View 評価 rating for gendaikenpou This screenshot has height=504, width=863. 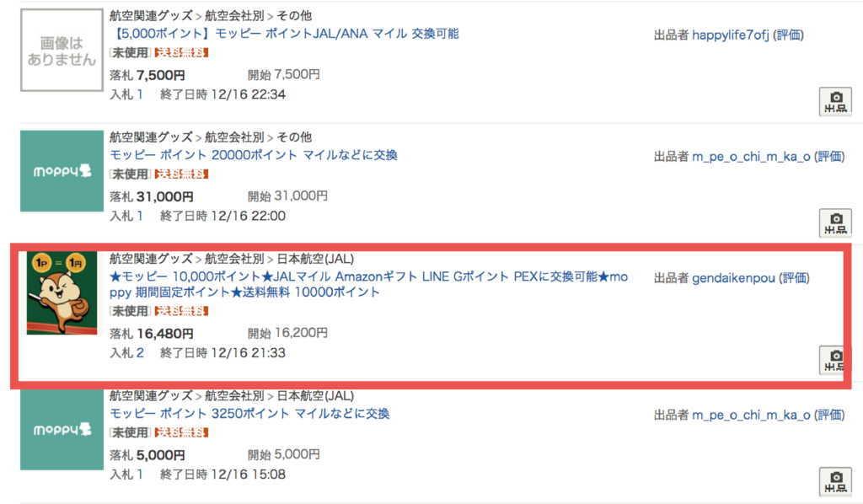tap(794, 278)
